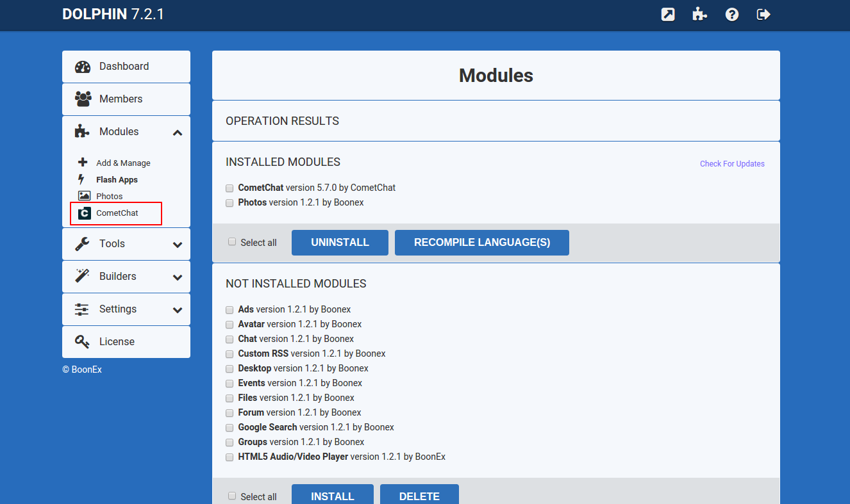The image size is (850, 504).
Task: Click the logout icon in header
Action: (763, 14)
